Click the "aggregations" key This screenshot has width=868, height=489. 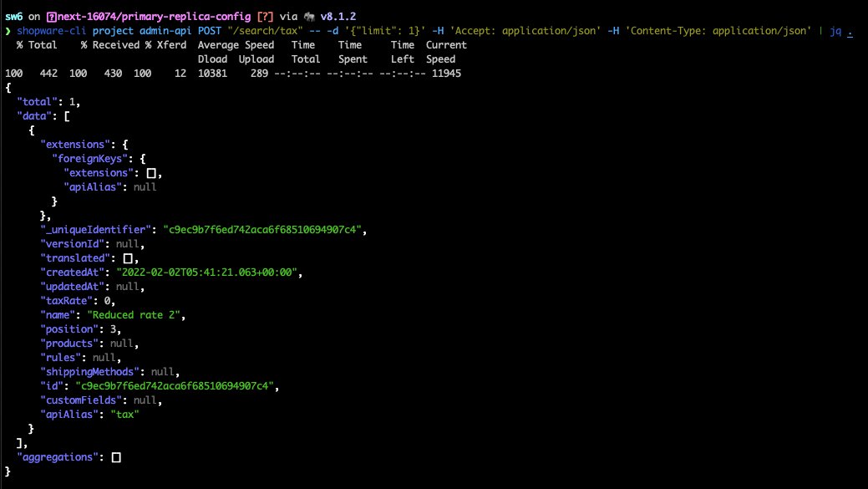(58, 457)
